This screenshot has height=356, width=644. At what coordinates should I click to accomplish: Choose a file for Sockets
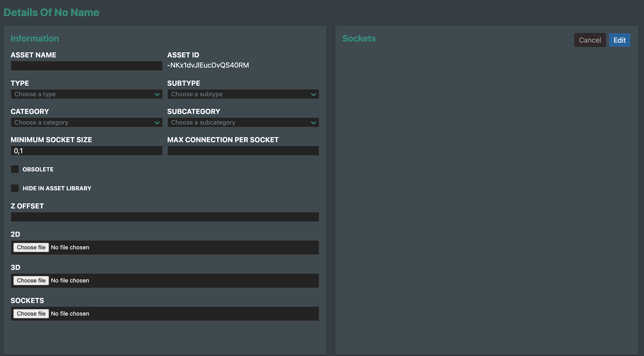31,314
